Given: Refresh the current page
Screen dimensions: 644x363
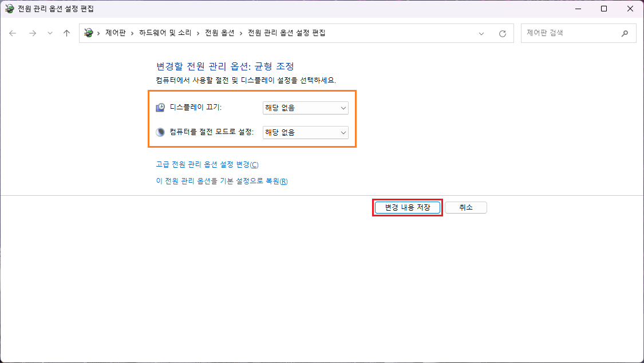Looking at the screenshot, I should pyautogui.click(x=503, y=33).
